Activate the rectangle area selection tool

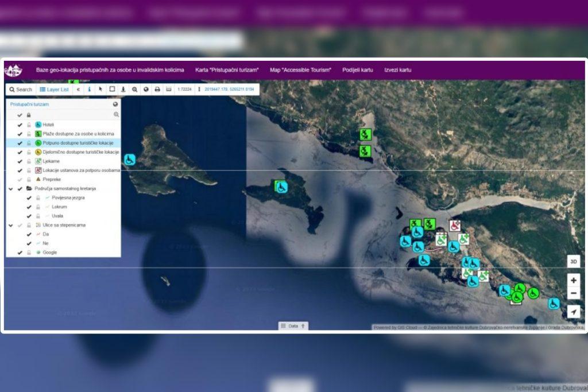click(112, 90)
